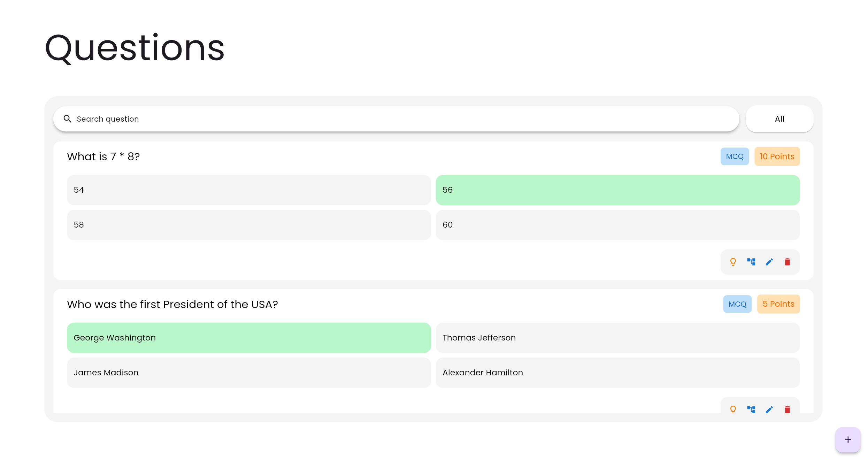Open the All filter dropdown
This screenshot has height=459, width=868.
click(779, 119)
